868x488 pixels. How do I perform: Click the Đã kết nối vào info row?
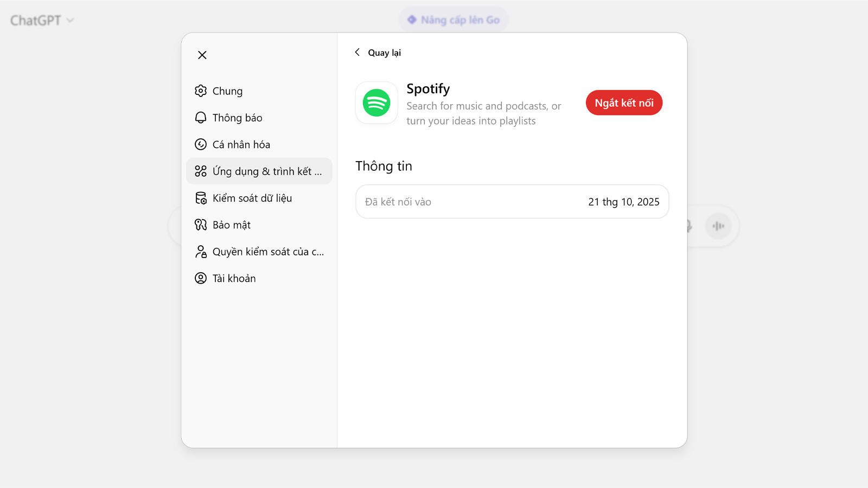point(512,202)
